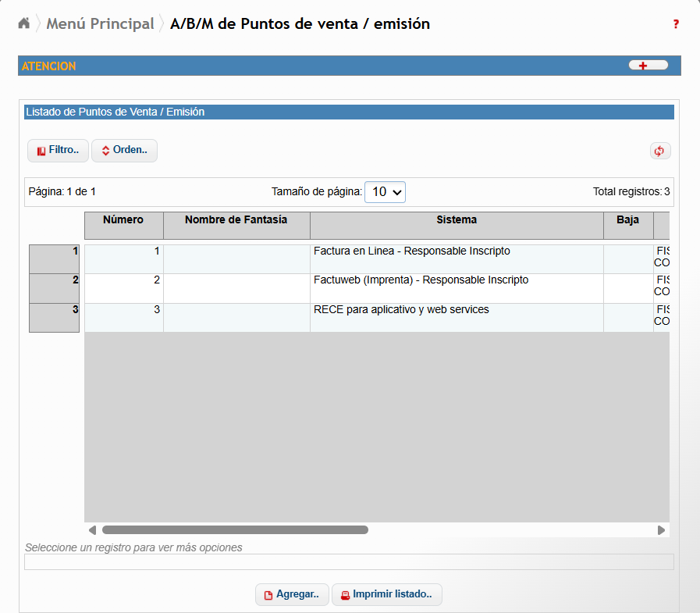
Task: Open the Filtro.. button
Action: (58, 150)
